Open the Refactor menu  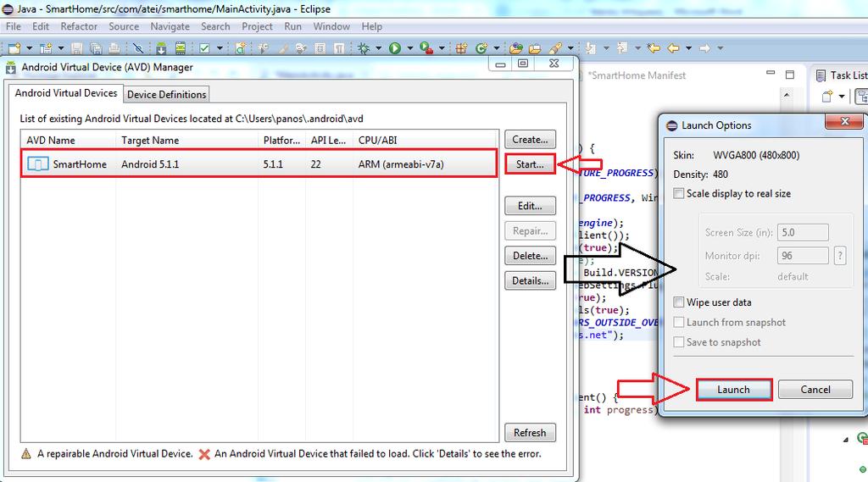coord(79,26)
